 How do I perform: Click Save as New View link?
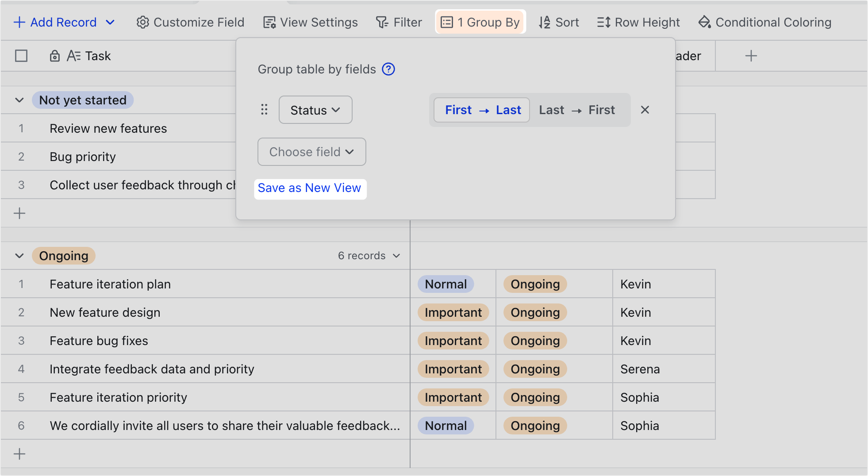coord(310,188)
